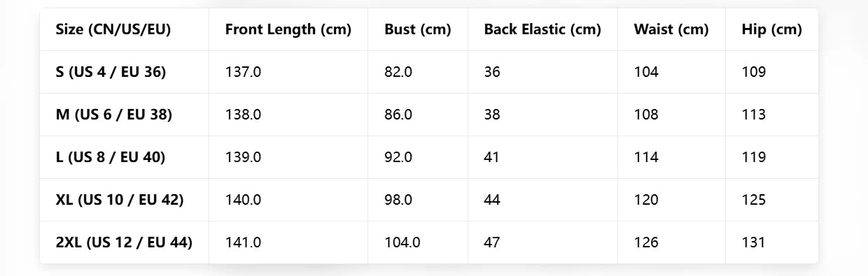The height and width of the screenshot is (276, 868).
Task: Click the Size (CN/US/EU) column header
Action: point(113,29)
